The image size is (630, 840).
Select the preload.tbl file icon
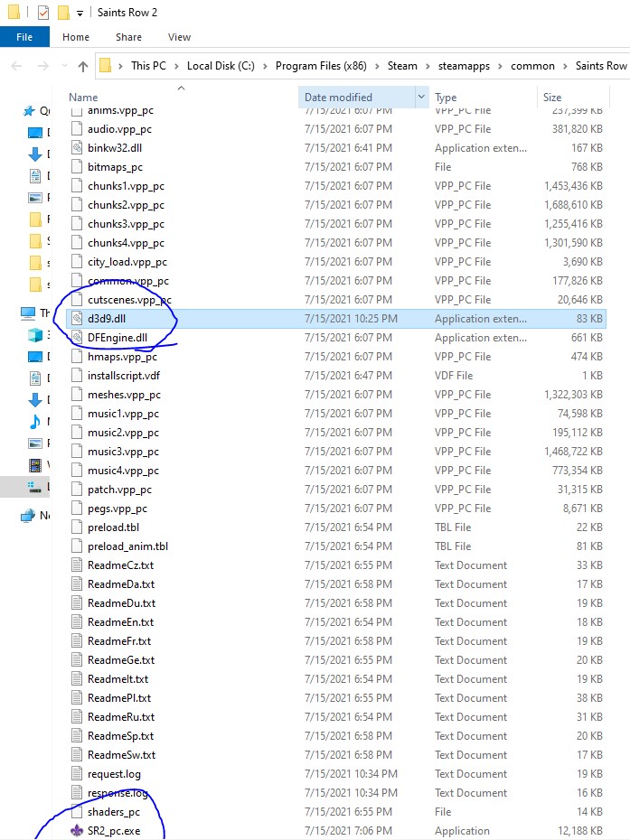point(77,527)
